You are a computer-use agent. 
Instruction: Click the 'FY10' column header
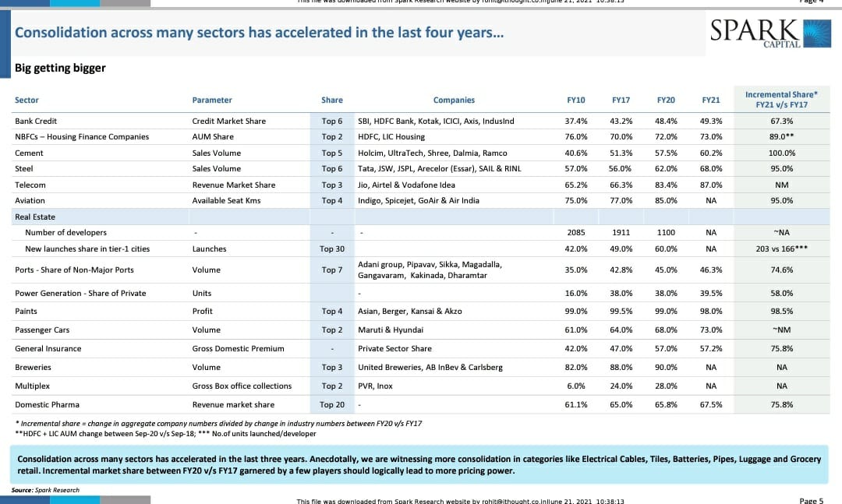[575, 100]
